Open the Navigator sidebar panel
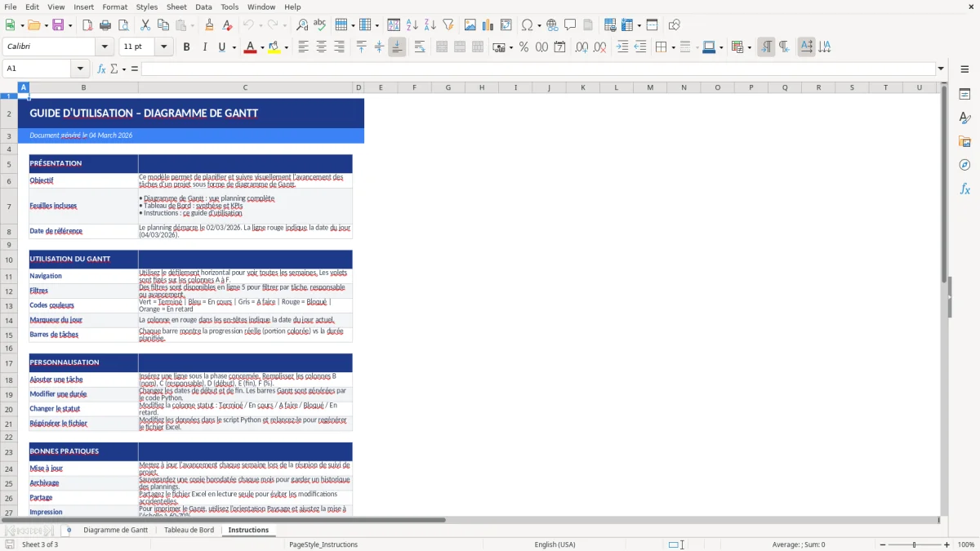The image size is (980, 551). pyautogui.click(x=965, y=165)
